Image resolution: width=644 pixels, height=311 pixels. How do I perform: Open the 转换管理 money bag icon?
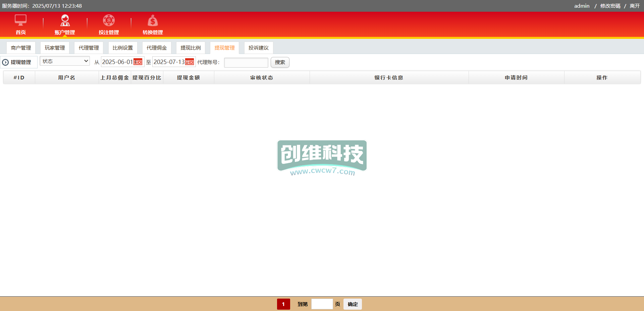153,20
